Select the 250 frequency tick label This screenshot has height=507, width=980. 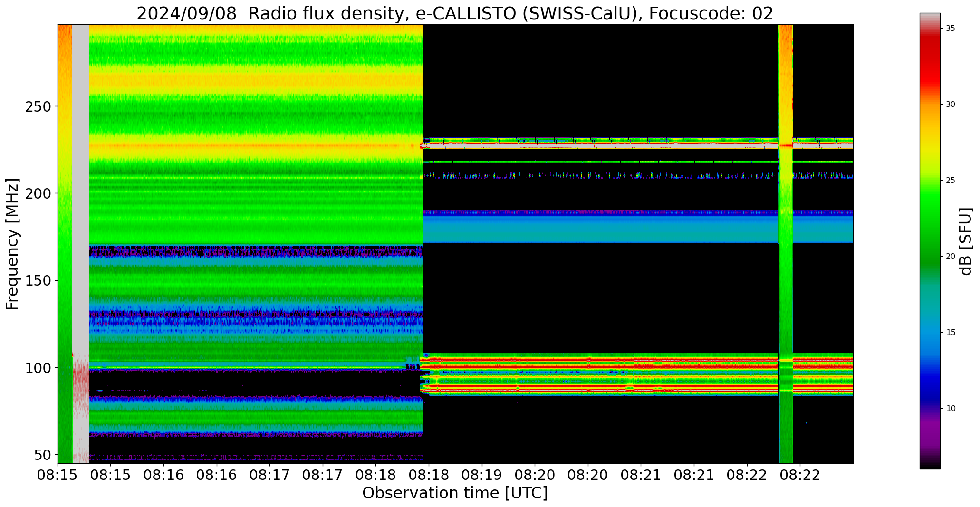pos(38,106)
